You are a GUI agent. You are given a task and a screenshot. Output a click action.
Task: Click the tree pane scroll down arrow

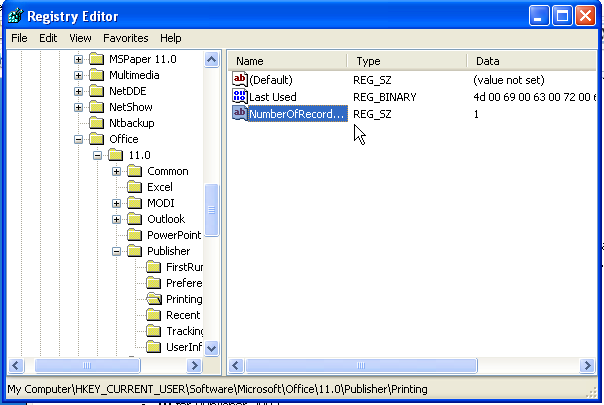[x=211, y=348]
